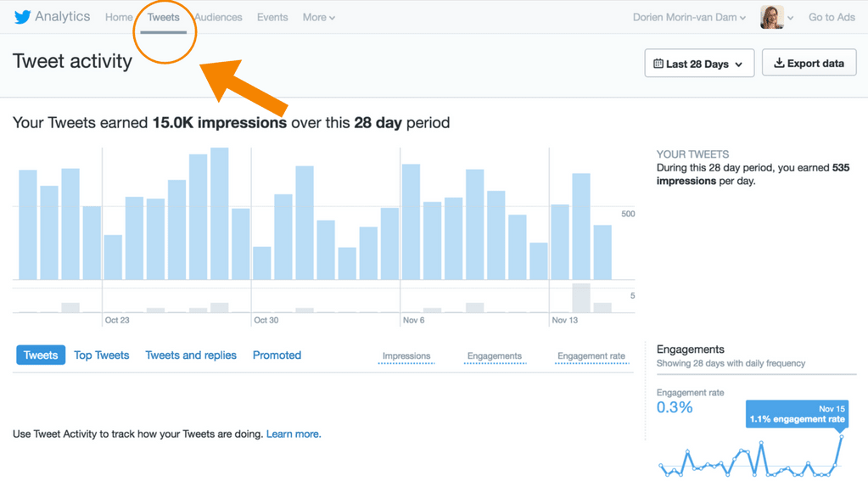The height and width of the screenshot is (487, 868).
Task: Click the Twitter bird logo
Action: (23, 17)
